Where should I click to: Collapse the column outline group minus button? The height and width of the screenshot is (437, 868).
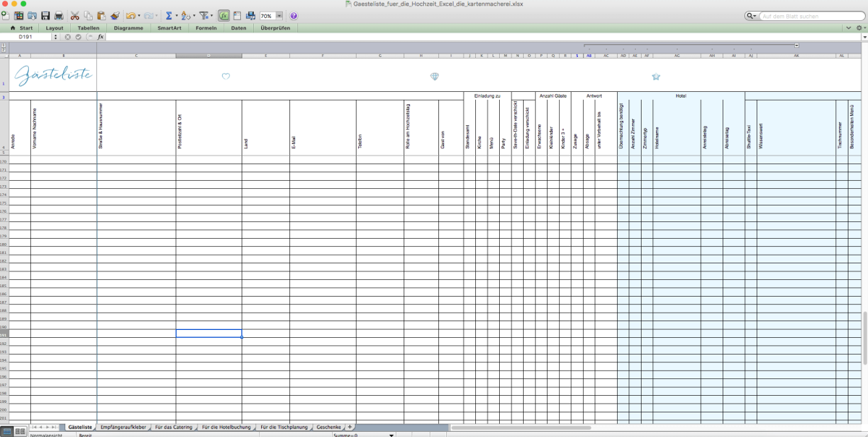click(796, 45)
